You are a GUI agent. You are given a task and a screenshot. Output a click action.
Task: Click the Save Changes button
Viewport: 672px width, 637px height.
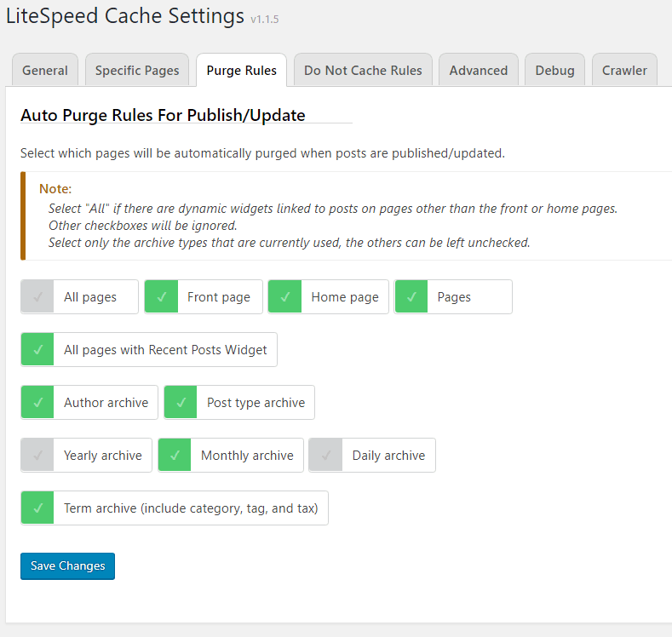(67, 566)
